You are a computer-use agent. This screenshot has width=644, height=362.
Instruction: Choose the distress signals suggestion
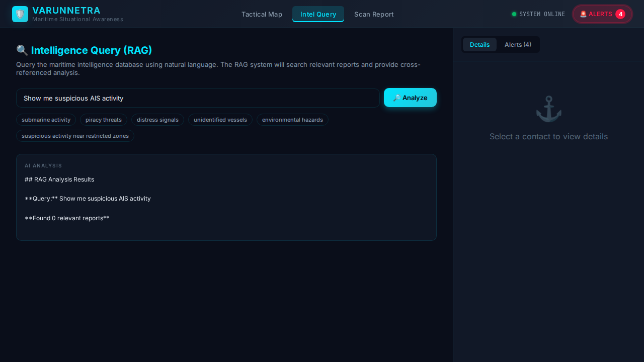point(157,120)
